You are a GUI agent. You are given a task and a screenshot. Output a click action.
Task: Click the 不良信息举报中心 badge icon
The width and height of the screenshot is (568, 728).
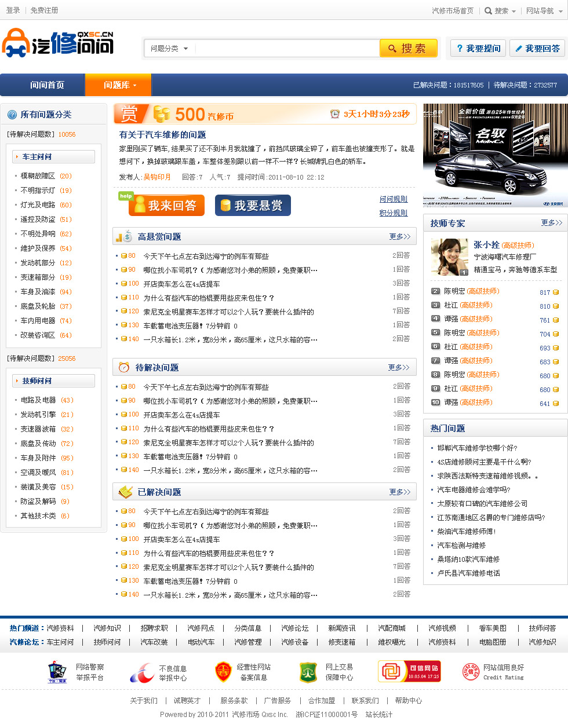click(141, 672)
